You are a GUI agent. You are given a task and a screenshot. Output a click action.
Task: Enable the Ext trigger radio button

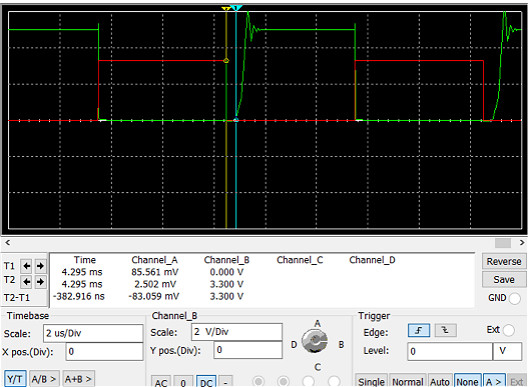[x=508, y=330]
